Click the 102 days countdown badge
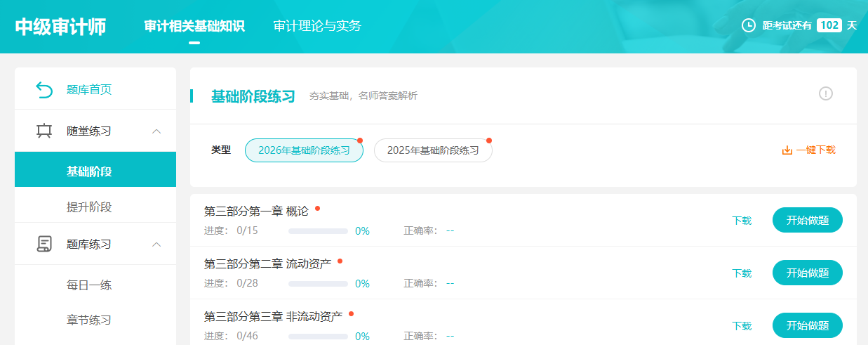The width and height of the screenshot is (868, 345). click(829, 25)
